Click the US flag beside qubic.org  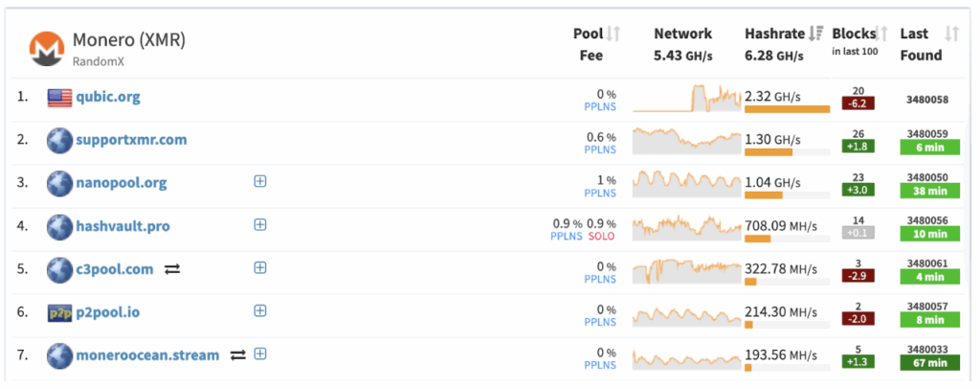60,97
